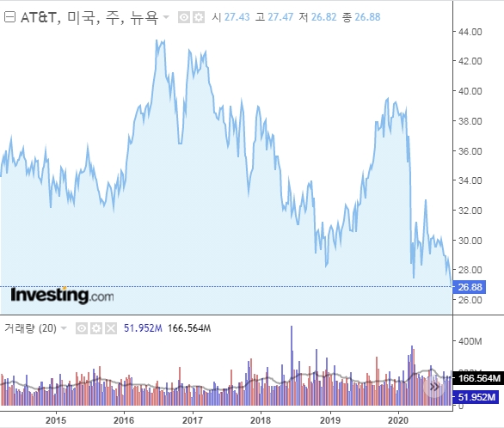This screenshot has width=504, height=428.
Task: Click the 400M volume axis label
Action: coord(470,341)
